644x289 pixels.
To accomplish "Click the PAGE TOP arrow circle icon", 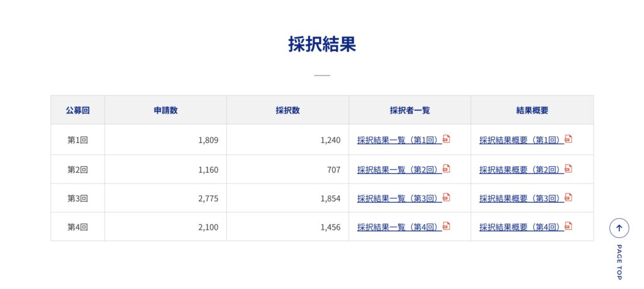I will point(619,228).
